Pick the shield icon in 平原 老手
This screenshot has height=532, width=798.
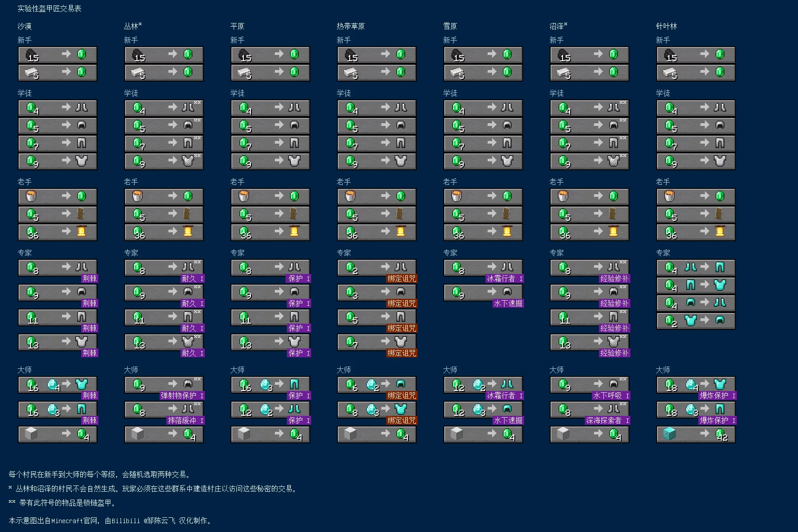[x=294, y=214]
